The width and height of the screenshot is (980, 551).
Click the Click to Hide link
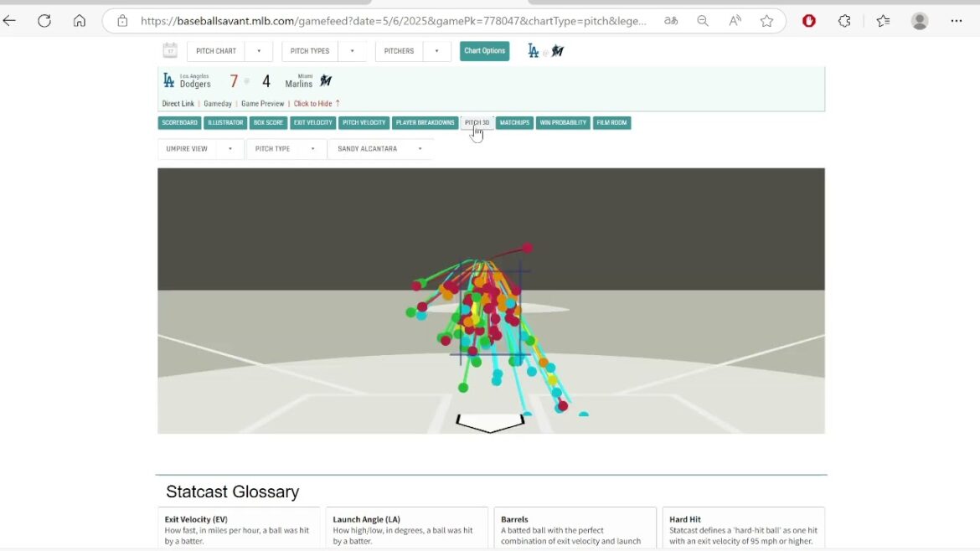tap(314, 103)
